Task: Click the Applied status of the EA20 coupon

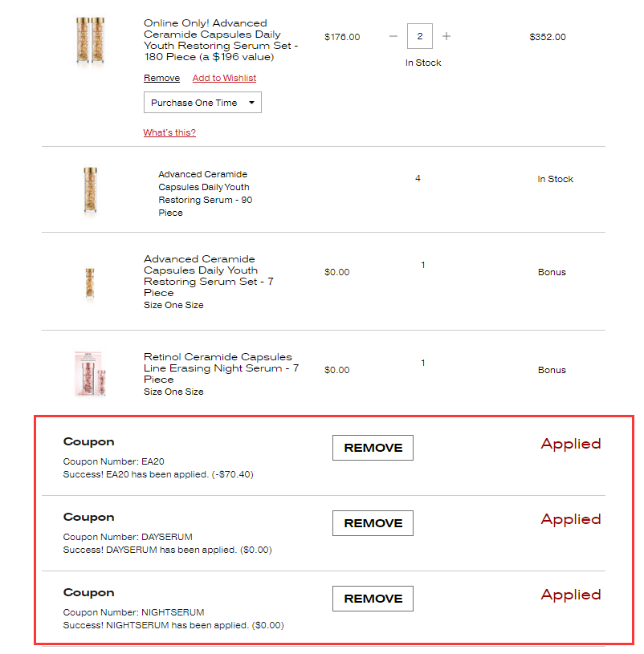Action: 571,444
